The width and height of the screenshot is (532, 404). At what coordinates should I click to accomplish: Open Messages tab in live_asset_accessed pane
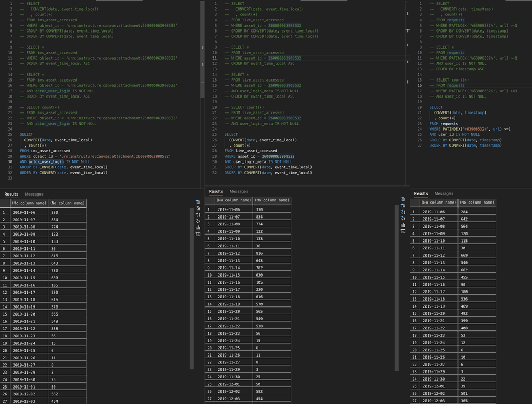(x=239, y=191)
